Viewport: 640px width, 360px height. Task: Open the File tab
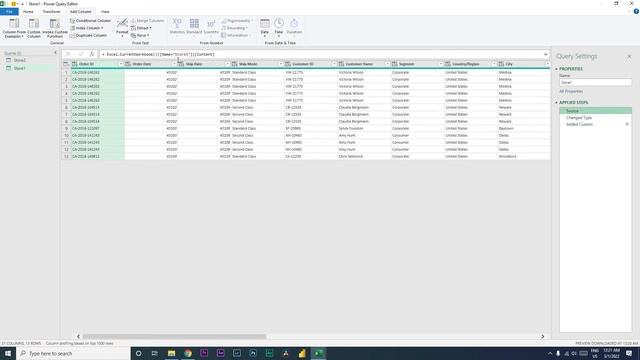point(9,12)
